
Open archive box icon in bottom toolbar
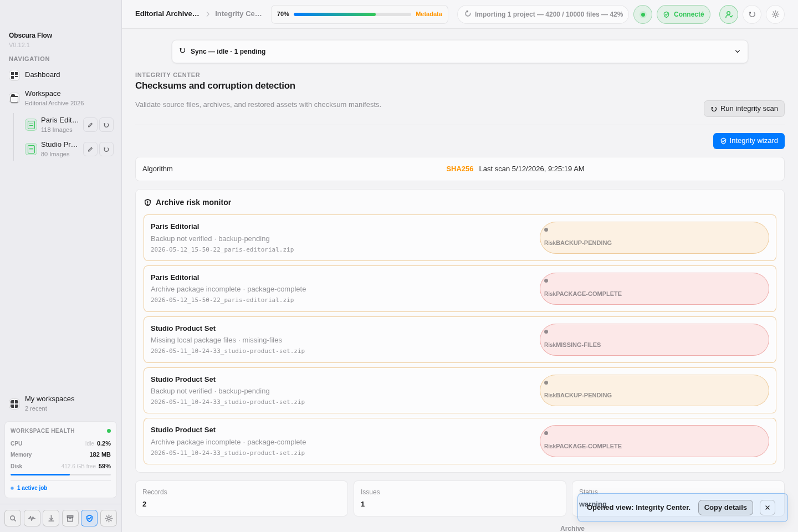pyautogui.click(x=70, y=518)
